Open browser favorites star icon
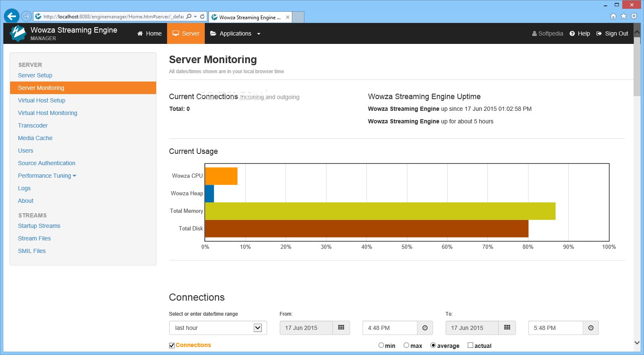644x355 pixels. tap(623, 16)
